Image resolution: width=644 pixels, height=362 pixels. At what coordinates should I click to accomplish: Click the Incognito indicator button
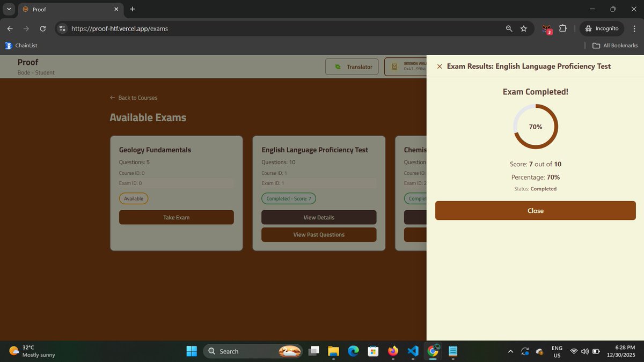[602, 28]
